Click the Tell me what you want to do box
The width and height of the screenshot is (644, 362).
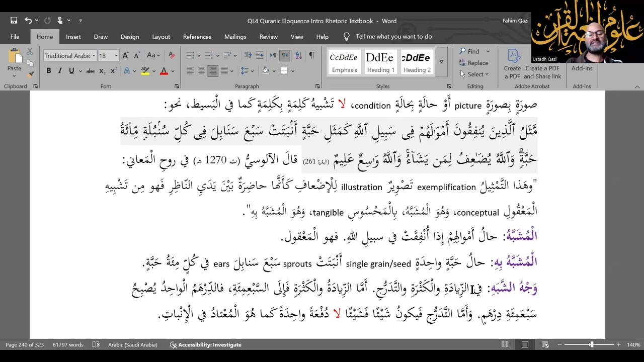(x=393, y=37)
